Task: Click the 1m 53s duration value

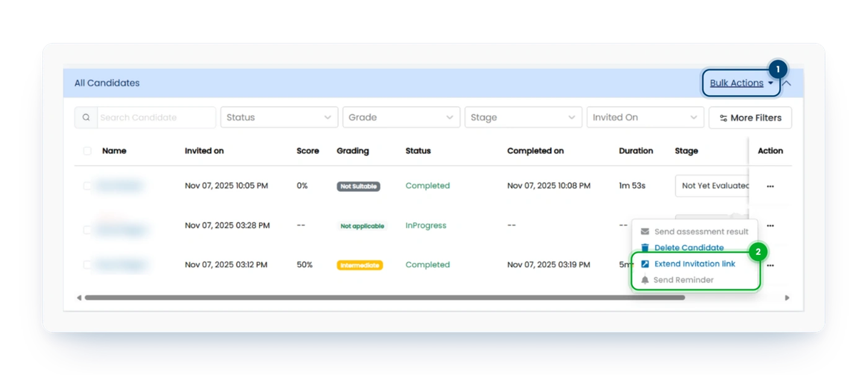Action: 632,186
